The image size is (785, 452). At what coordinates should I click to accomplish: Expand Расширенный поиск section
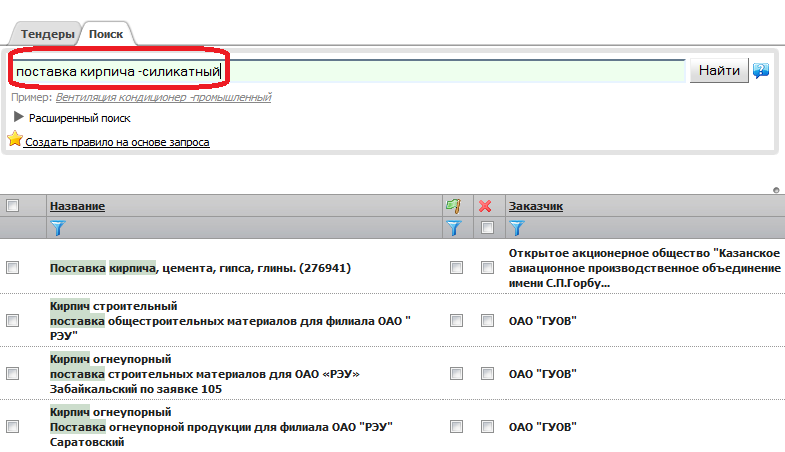(72, 118)
